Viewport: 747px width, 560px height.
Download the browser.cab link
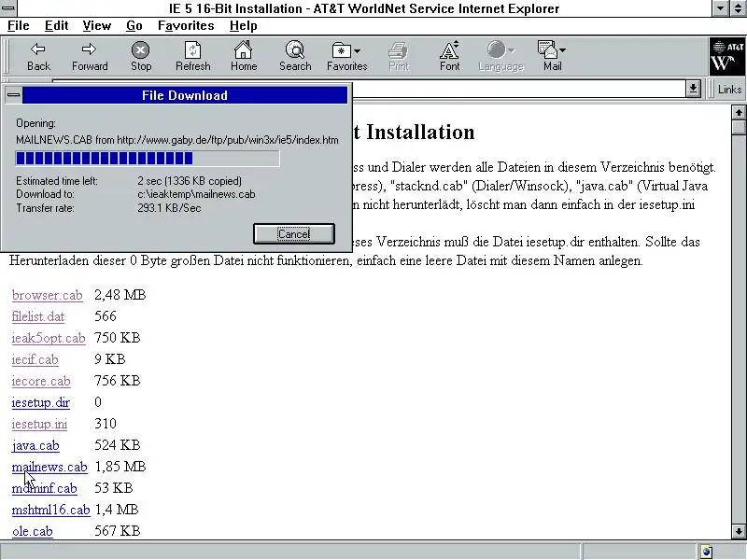[48, 295]
